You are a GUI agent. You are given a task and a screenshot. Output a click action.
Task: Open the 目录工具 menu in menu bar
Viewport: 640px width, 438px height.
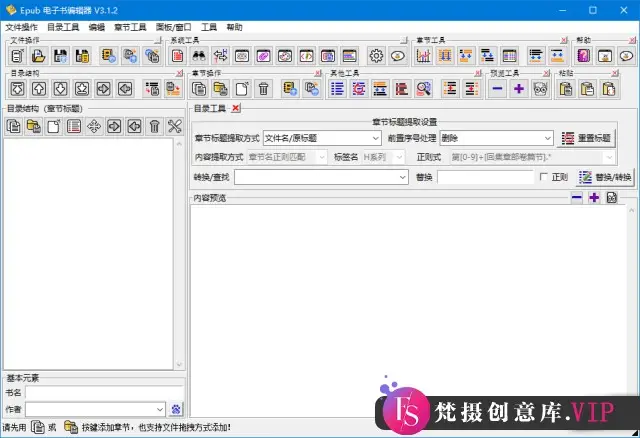[x=63, y=27]
